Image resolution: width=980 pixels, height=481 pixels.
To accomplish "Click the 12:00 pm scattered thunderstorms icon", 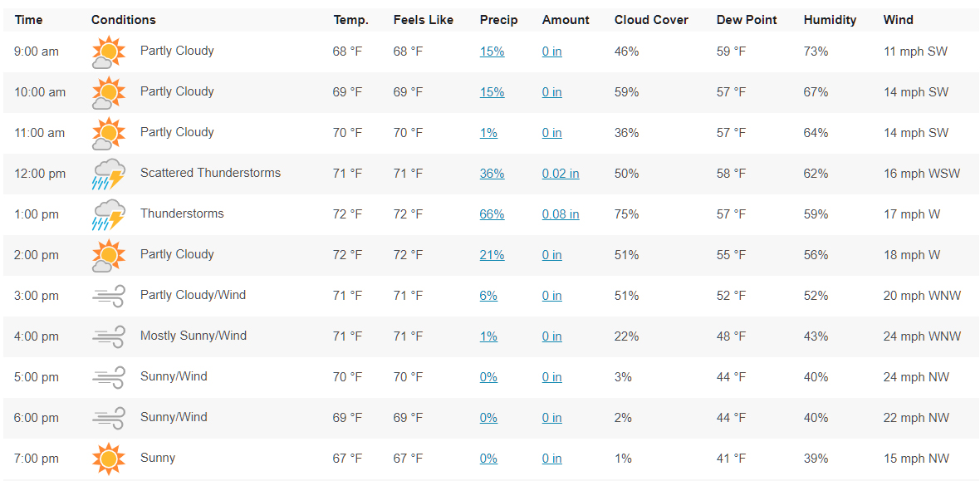I will click(x=109, y=174).
